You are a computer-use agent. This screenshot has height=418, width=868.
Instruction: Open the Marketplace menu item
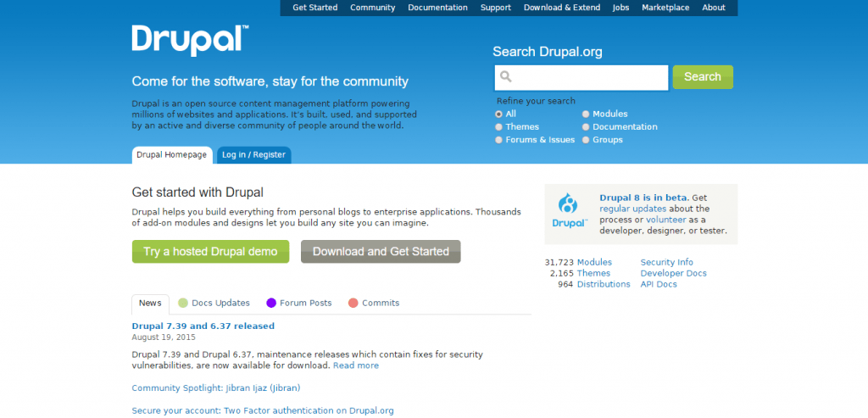665,8
